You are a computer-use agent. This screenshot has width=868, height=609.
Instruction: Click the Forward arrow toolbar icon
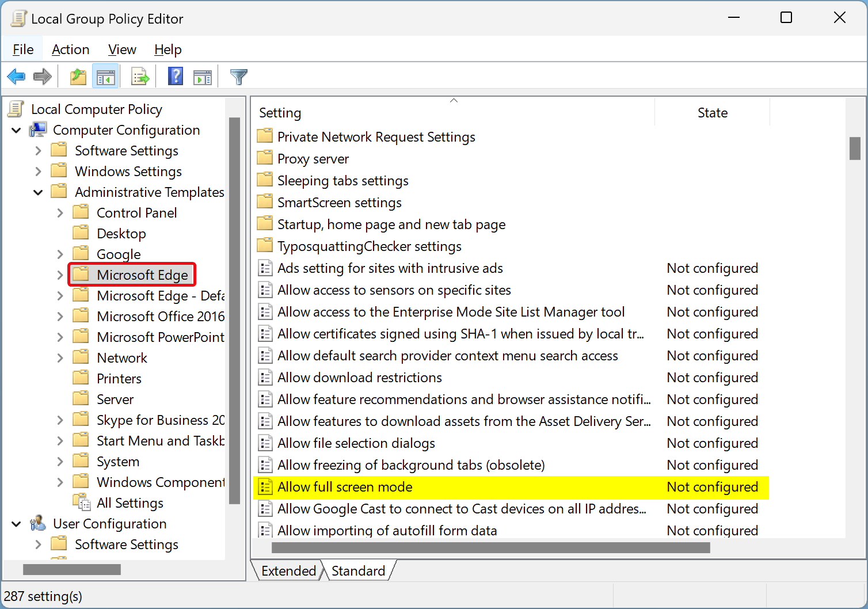(43, 77)
